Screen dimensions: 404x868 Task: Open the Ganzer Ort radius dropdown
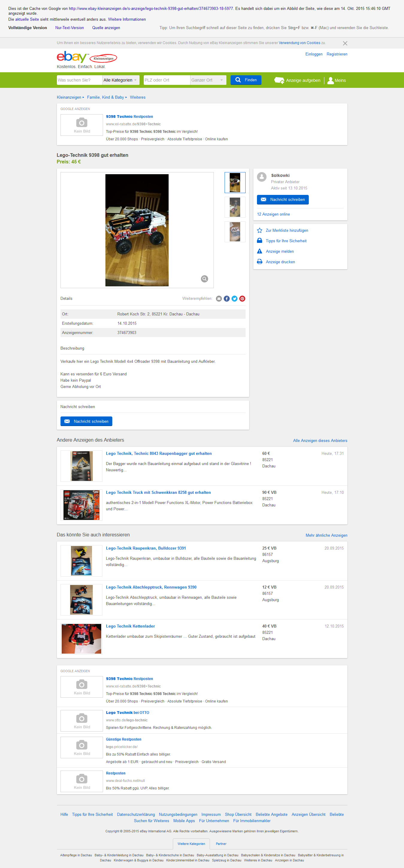[208, 80]
